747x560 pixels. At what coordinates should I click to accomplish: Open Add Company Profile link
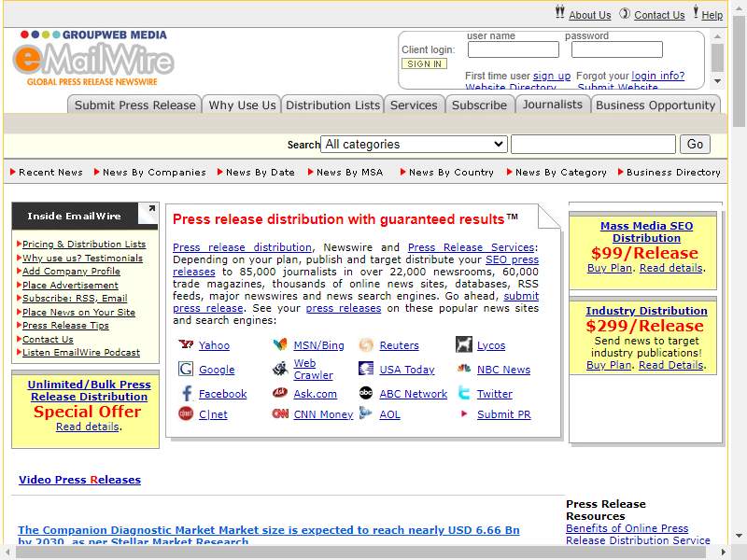tap(71, 272)
